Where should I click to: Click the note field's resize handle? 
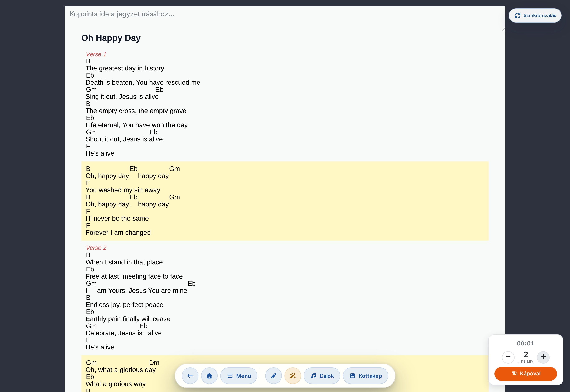(503, 29)
